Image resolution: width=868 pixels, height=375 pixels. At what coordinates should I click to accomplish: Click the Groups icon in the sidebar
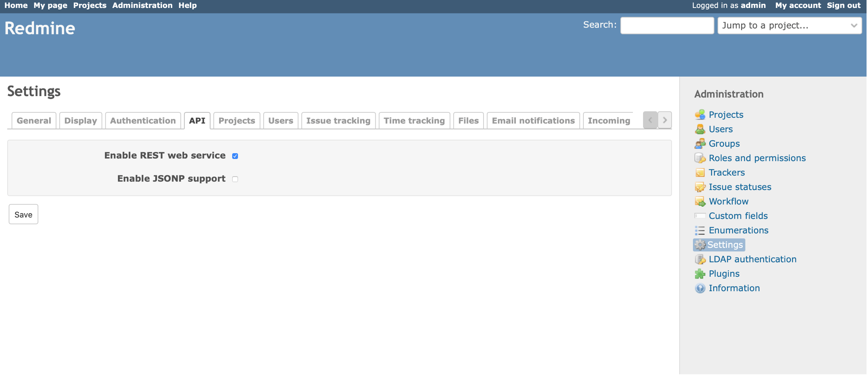[x=700, y=143]
